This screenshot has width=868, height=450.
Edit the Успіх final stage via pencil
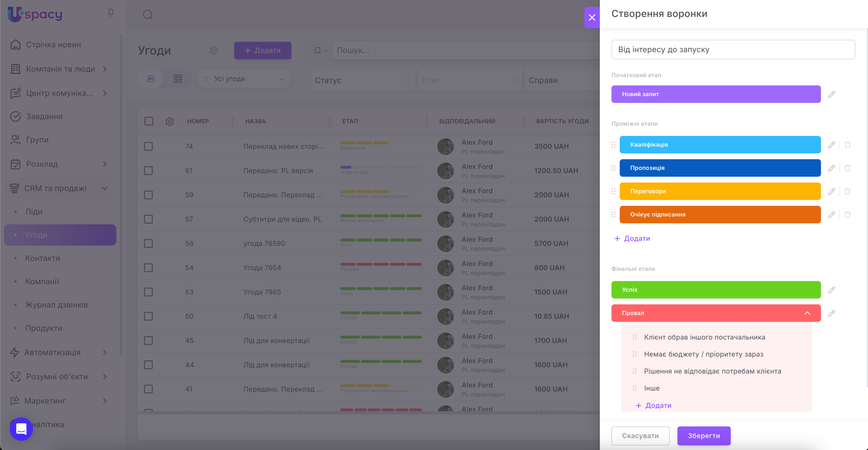(x=831, y=290)
